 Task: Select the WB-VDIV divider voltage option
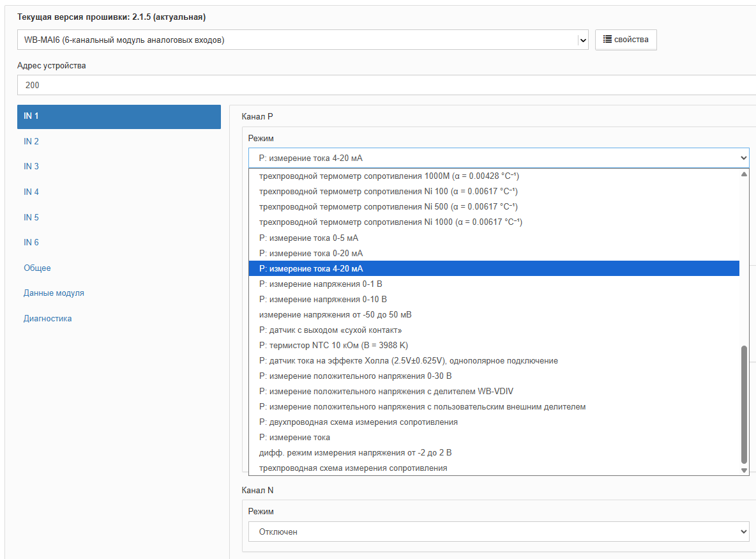[x=386, y=391]
